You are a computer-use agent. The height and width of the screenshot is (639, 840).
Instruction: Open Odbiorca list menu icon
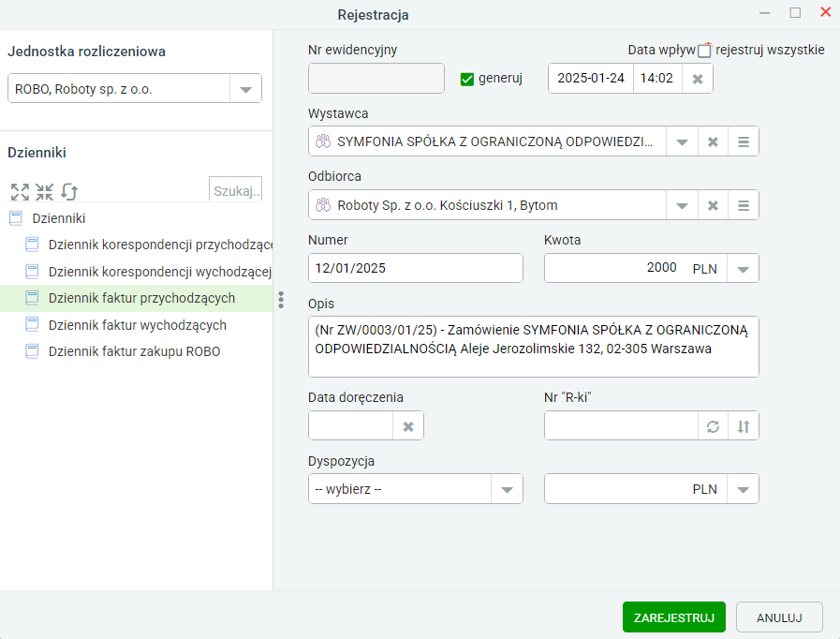[743, 205]
